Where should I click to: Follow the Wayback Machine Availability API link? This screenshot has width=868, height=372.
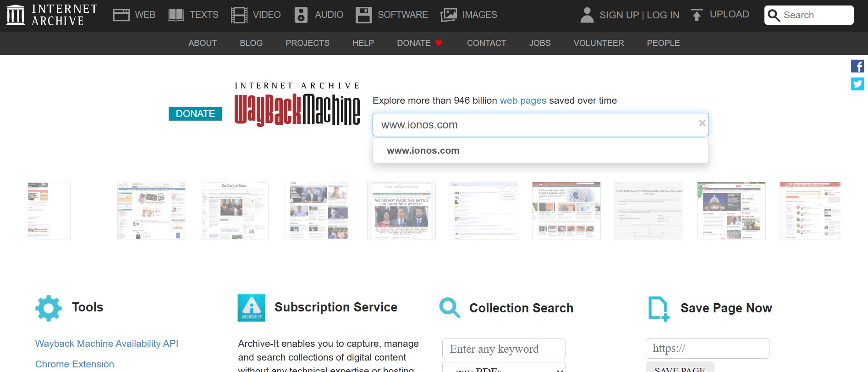click(106, 344)
